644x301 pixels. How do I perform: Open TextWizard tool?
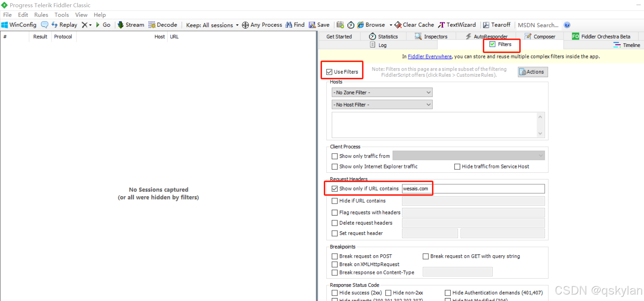tap(457, 25)
